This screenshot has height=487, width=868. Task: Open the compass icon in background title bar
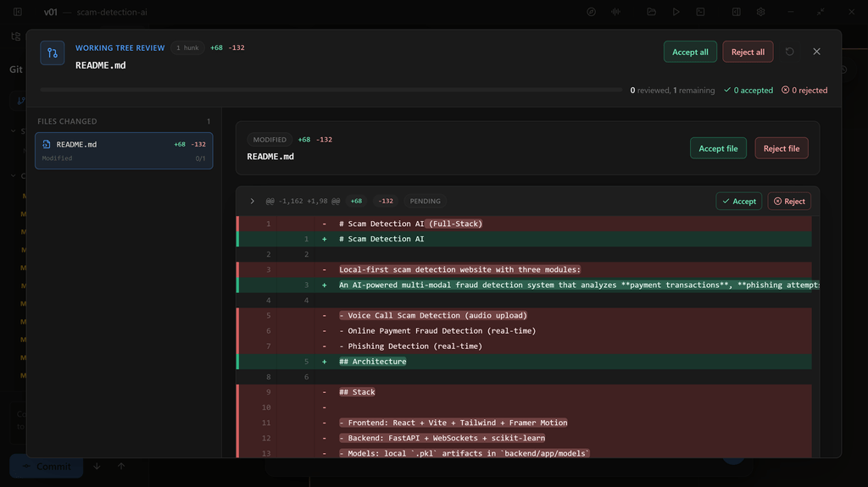tap(591, 12)
